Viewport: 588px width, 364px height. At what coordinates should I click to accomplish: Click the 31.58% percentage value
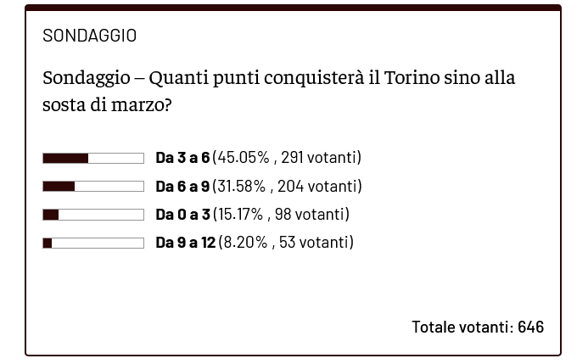(243, 187)
